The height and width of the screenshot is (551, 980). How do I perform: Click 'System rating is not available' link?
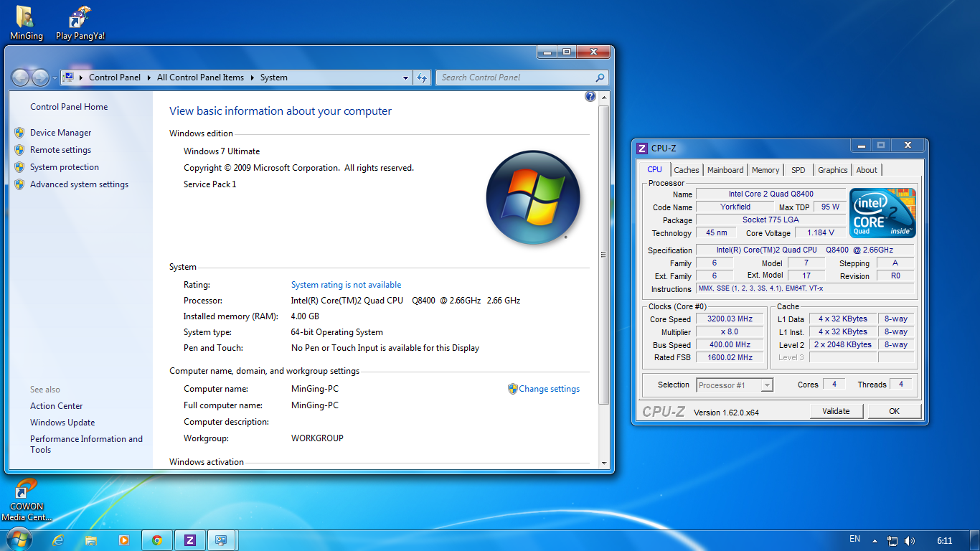point(347,285)
